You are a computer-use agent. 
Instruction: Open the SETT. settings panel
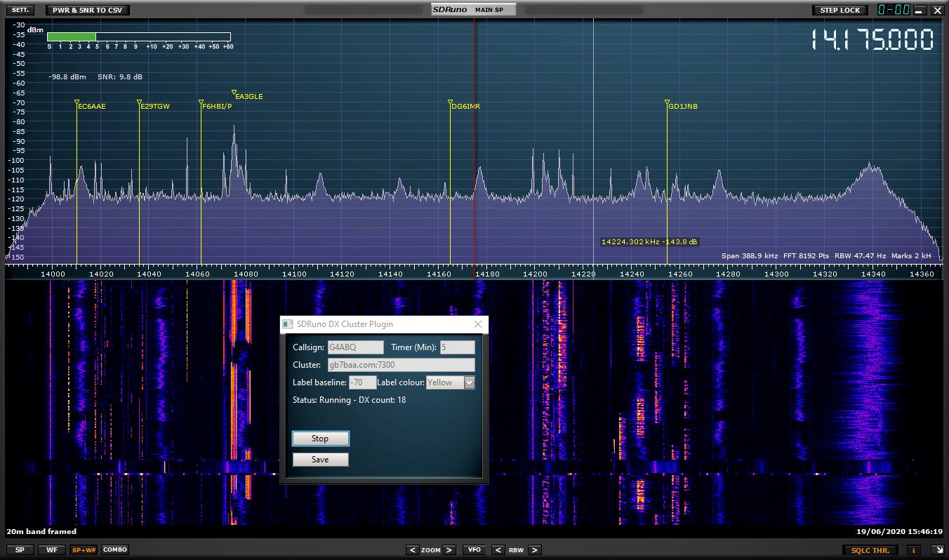20,10
